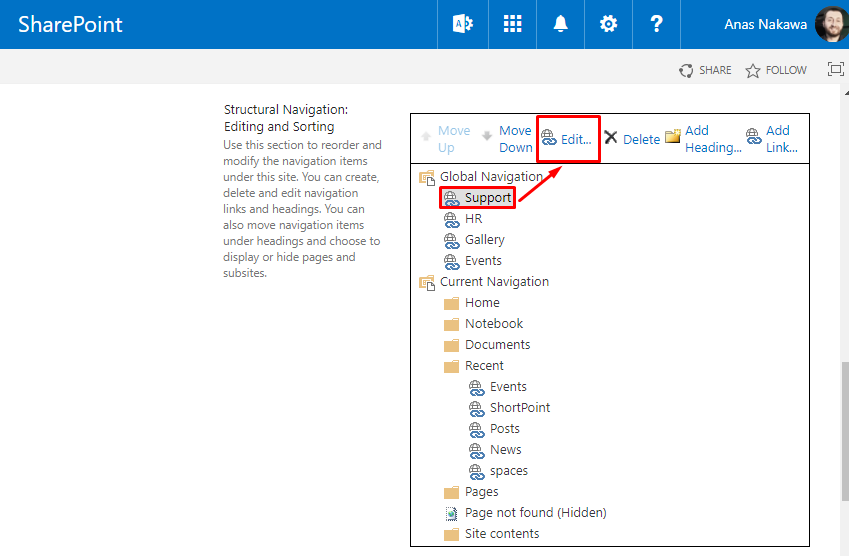
Task: Click the Notebook folder icon
Action: 451,325
